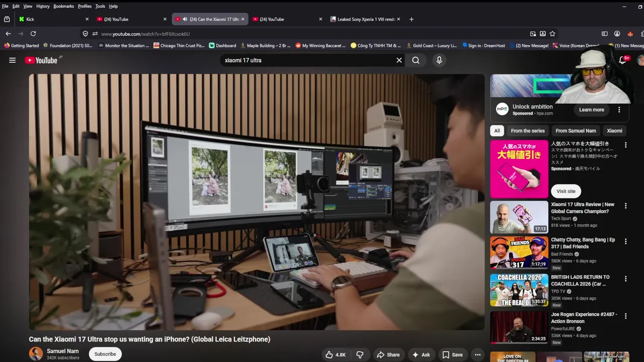Open Bad Friends episode 317 thumbnail
This screenshot has width=644, height=362.
519,253
